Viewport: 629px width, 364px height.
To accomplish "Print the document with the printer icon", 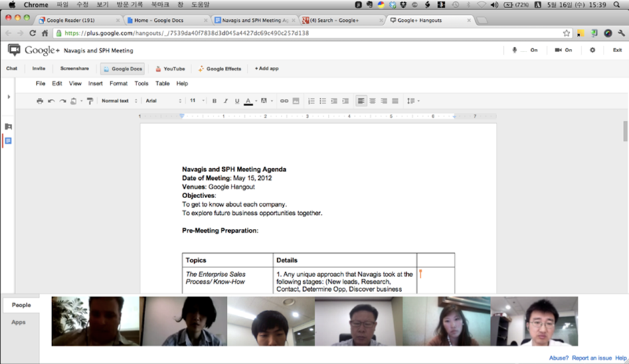I will click(39, 101).
